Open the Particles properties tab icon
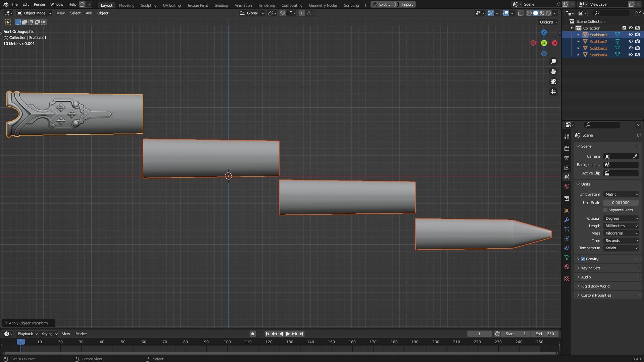The width and height of the screenshot is (644, 362). [567, 229]
